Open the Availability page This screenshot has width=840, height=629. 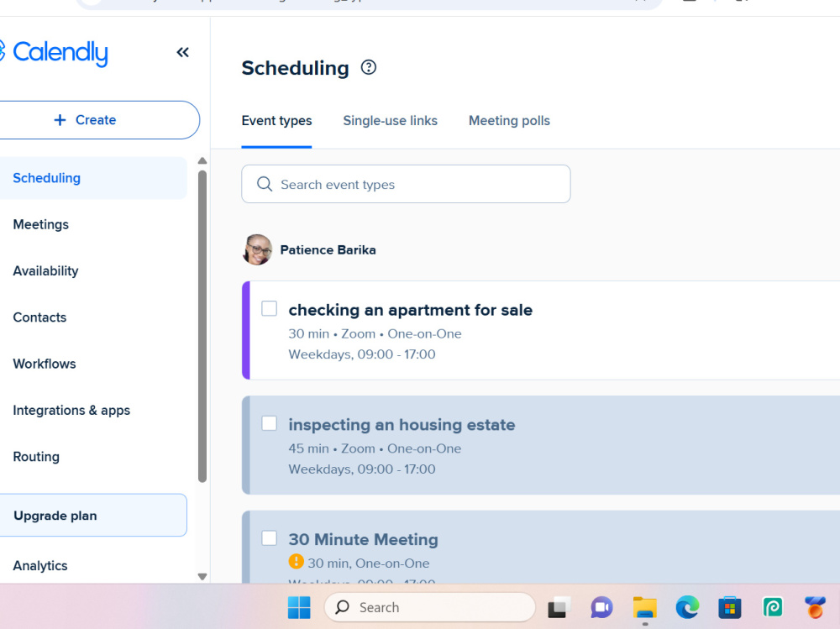pos(45,271)
